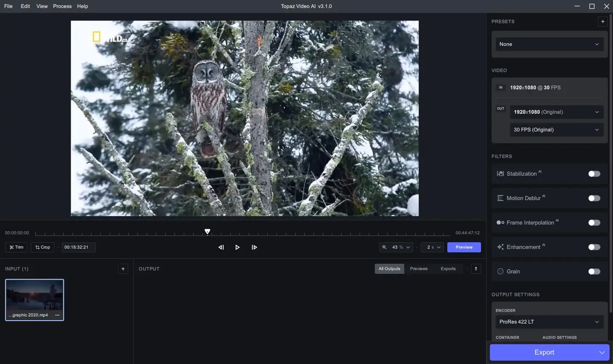613x364 pixels.
Task: Toggle the Grain filter on
Action: click(594, 271)
